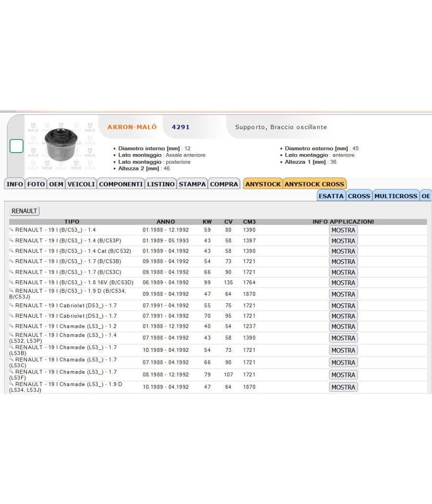
Task: Open the COMPRA tab
Action: coord(224,184)
